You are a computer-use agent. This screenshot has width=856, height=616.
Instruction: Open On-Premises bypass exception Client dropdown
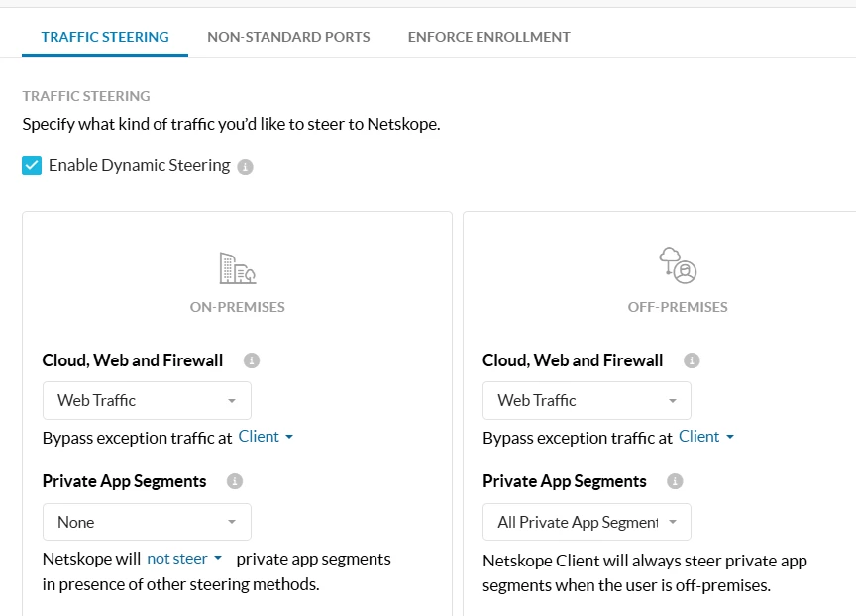tap(266, 437)
